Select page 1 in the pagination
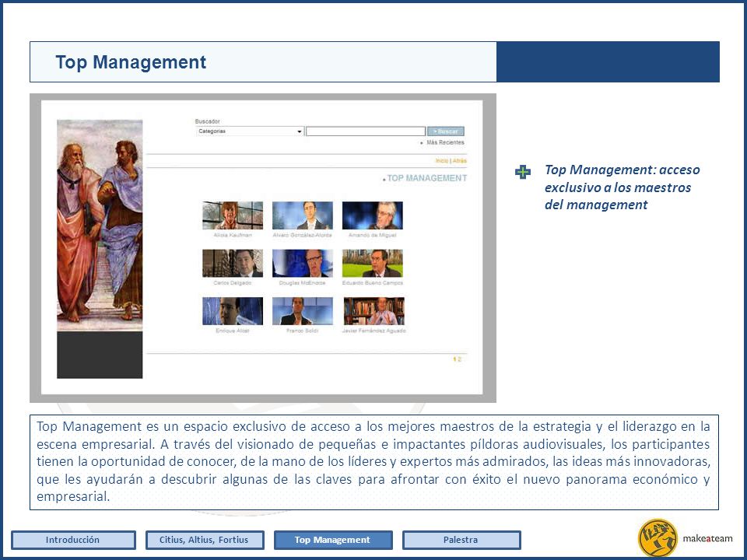The image size is (747, 560). coord(455,359)
